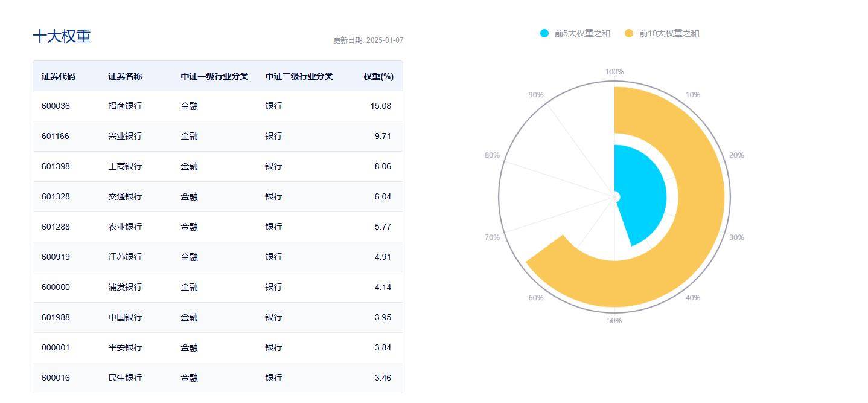Click weight value 6.04

[383, 196]
